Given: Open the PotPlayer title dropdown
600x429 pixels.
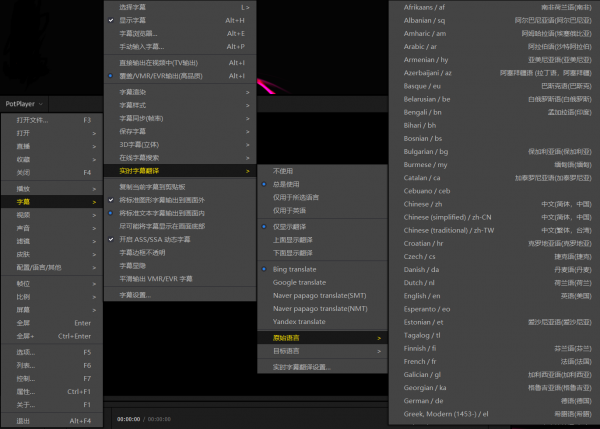Looking at the screenshot, I should click(x=24, y=104).
